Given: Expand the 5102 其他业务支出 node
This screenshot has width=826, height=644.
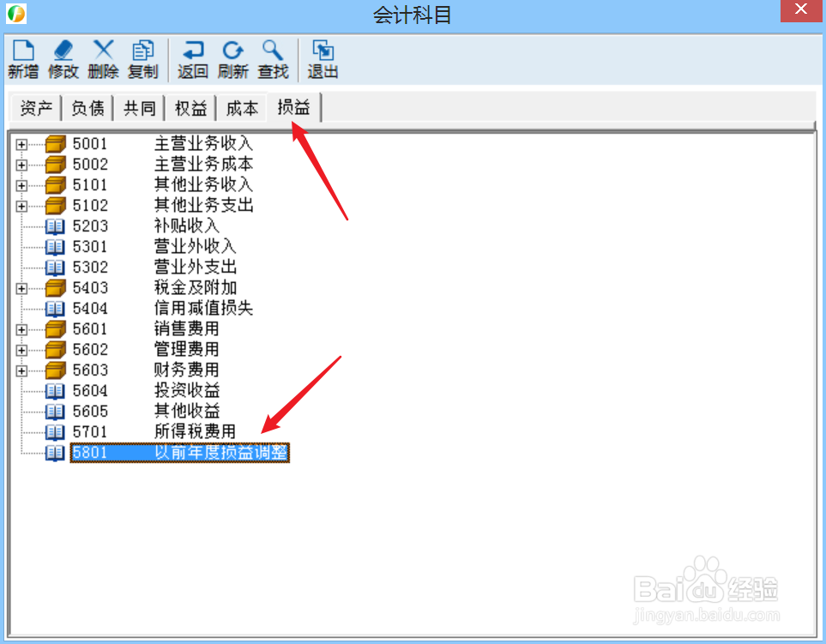Looking at the screenshot, I should tap(21, 206).
